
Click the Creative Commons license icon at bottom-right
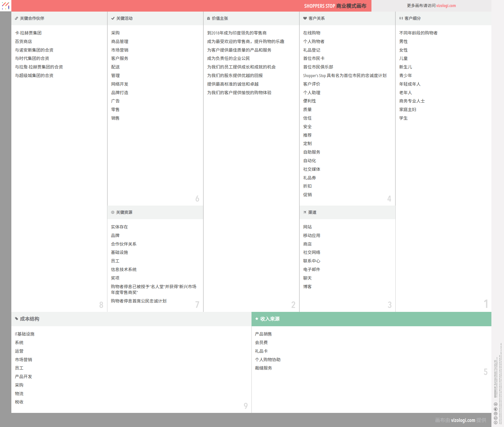[495, 422]
